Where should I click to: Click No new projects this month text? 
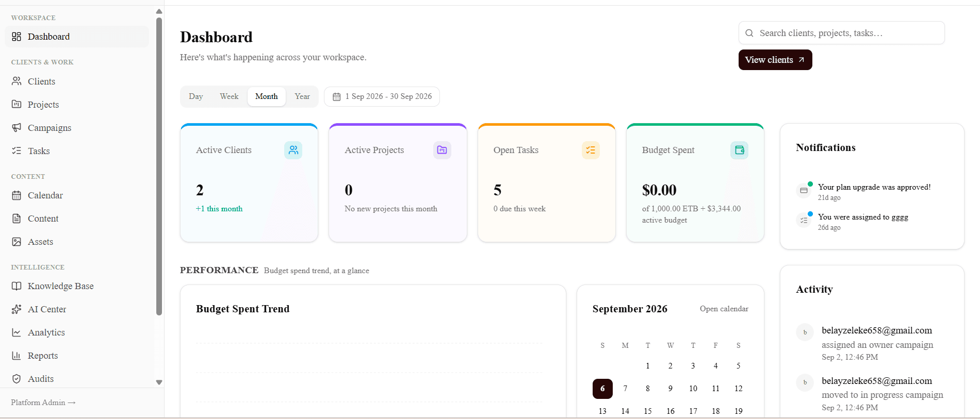click(391, 209)
